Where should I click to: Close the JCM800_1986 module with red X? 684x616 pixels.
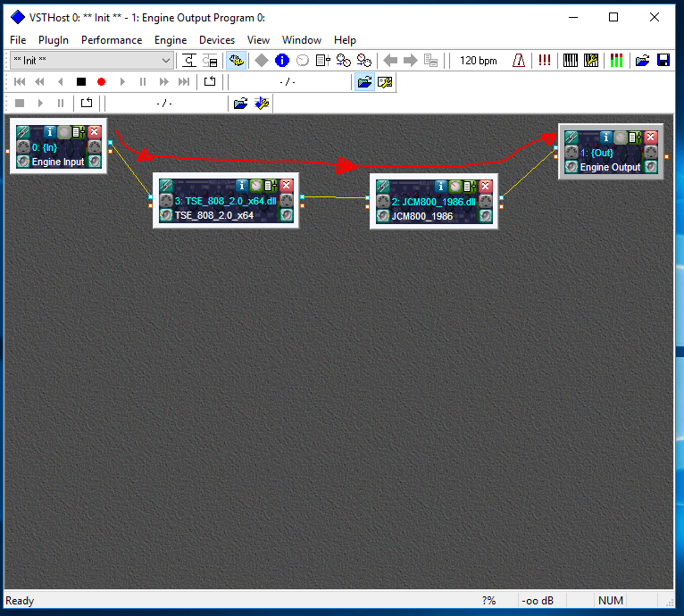(x=485, y=187)
